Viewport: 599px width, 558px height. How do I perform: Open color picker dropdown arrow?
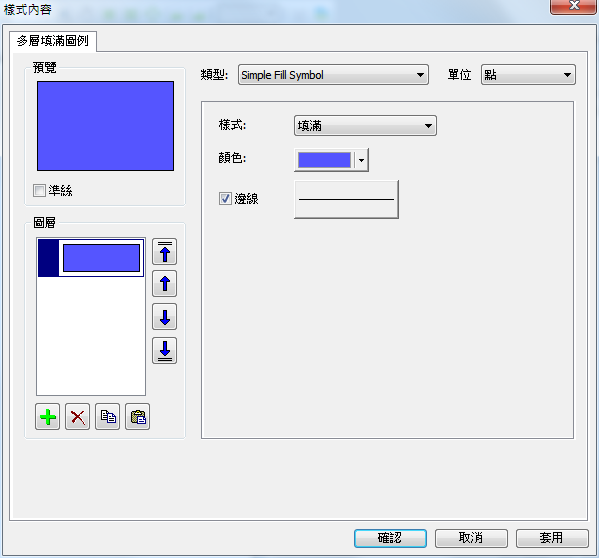[x=361, y=160]
